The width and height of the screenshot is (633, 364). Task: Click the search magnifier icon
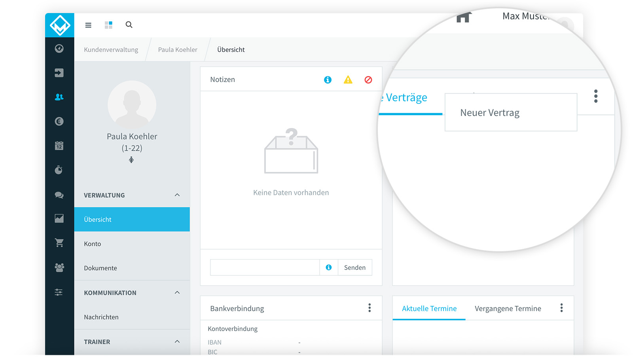(129, 25)
